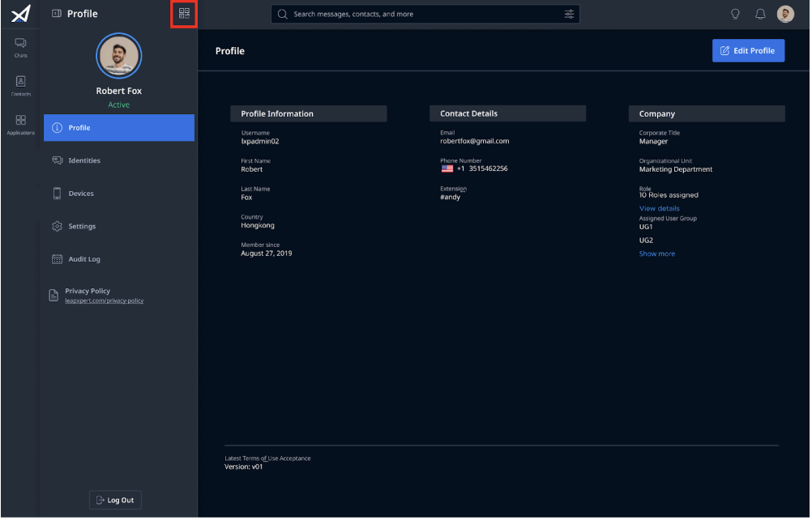Click the Active status label
This screenshot has height=520, width=812.
point(119,105)
